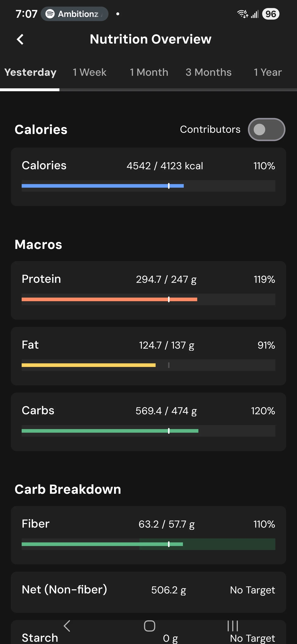Switch to the 1 Week tab
Viewport: 297px width, 644px height.
pyautogui.click(x=90, y=72)
